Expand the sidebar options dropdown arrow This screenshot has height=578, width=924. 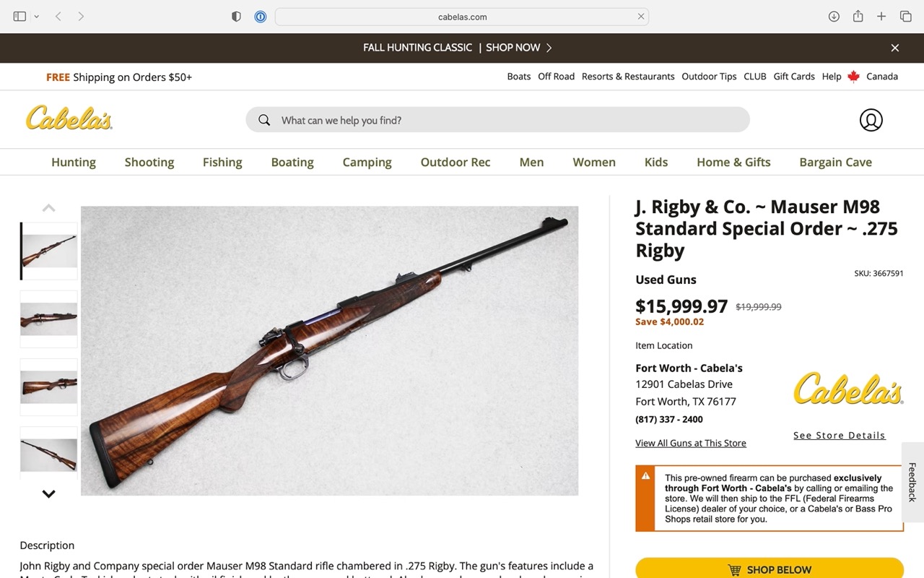click(36, 17)
